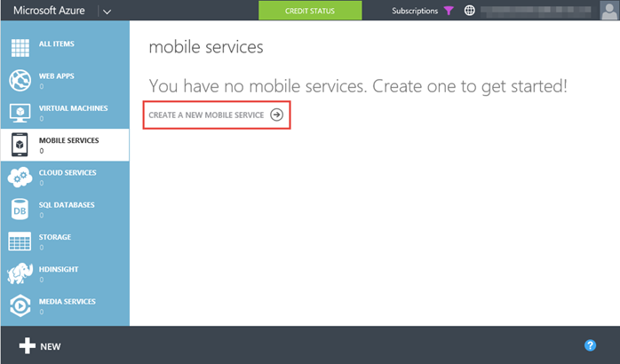Click the Cloud Services gears icon
The width and height of the screenshot is (620, 364).
coord(20,177)
